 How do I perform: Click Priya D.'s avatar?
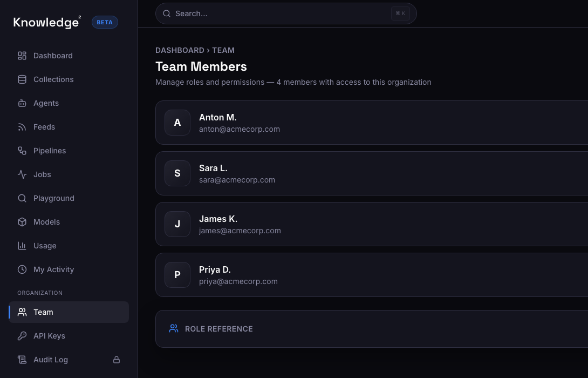[x=177, y=275]
